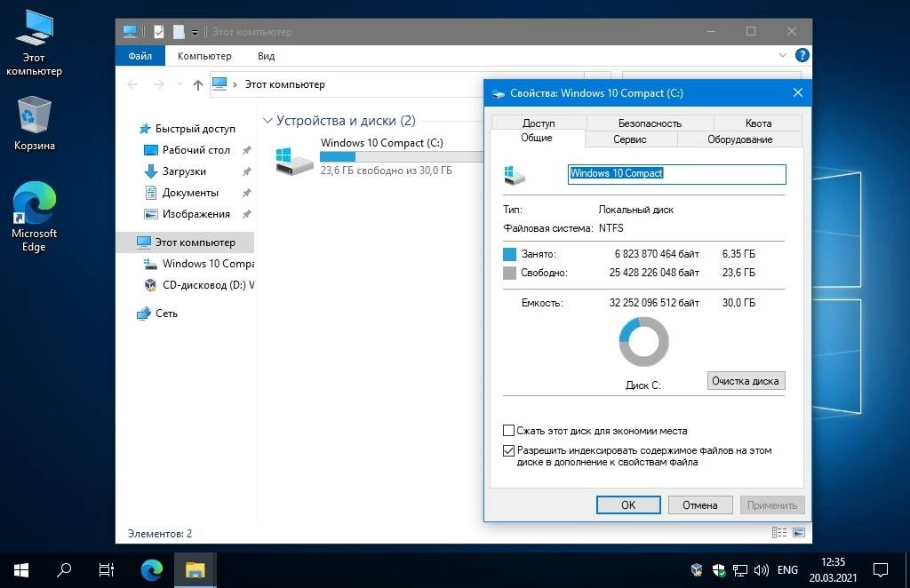Launch the Microsoft Edge desktop shortcut
Screen dimensions: 910x588
34,217
